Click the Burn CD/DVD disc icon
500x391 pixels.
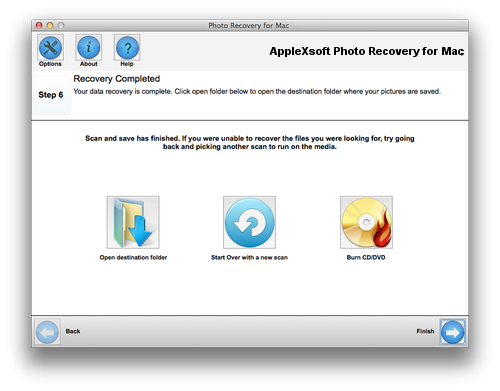coord(366,222)
